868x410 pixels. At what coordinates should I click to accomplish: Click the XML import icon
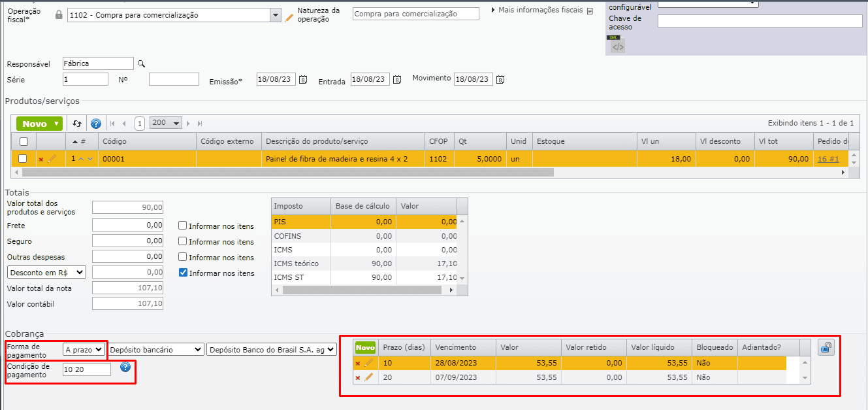tap(617, 46)
